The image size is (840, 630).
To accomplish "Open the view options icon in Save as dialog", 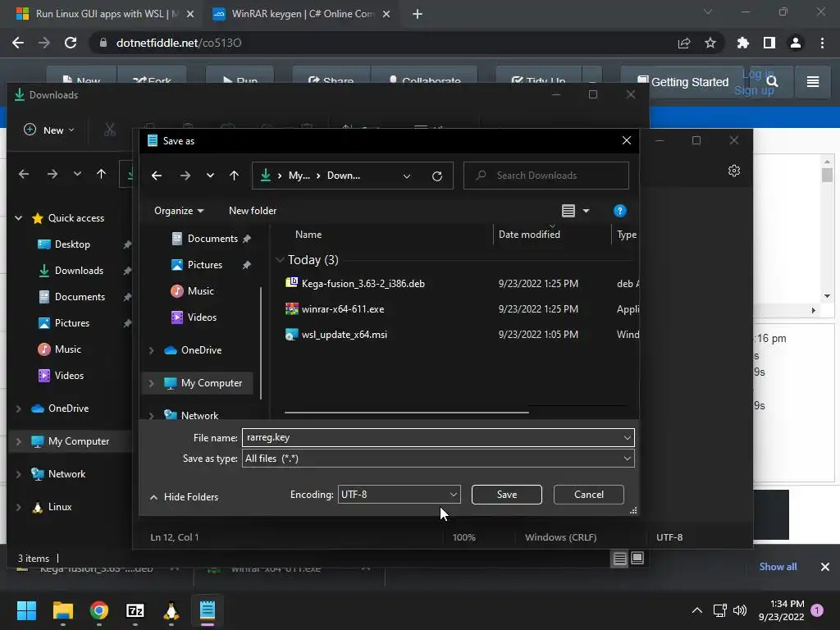I will coord(568,211).
